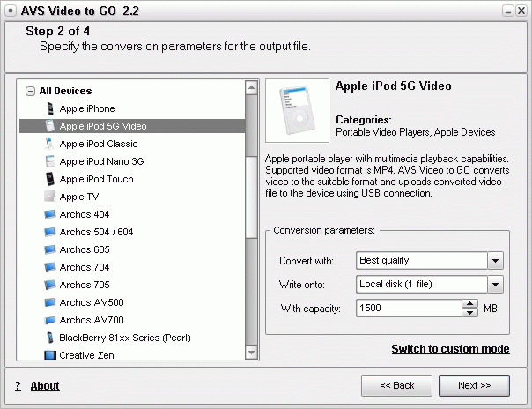Click the Creative Zen device icon

pos(50,355)
